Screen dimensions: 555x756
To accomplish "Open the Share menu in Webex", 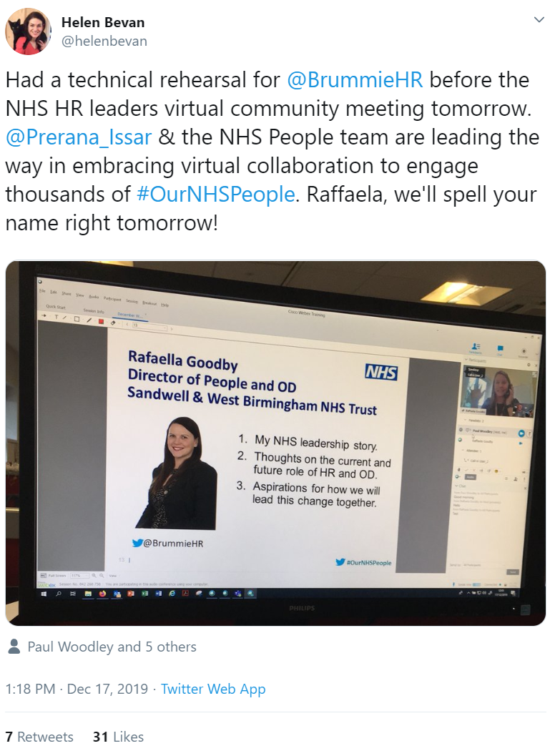I will click(67, 294).
